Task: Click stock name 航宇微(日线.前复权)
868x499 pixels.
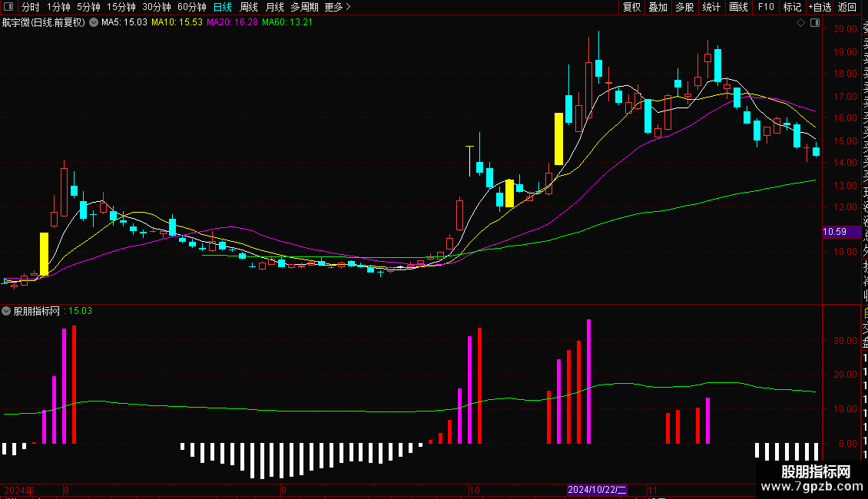Action: coord(44,22)
